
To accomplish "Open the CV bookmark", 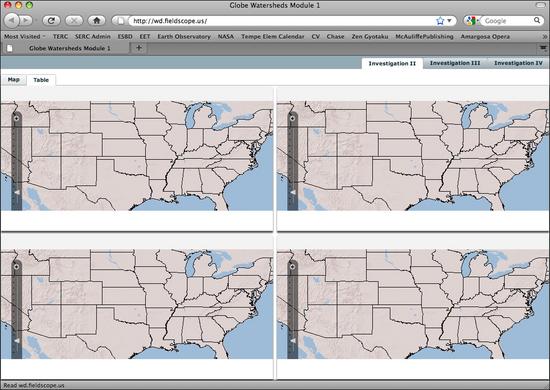I will tap(316, 36).
